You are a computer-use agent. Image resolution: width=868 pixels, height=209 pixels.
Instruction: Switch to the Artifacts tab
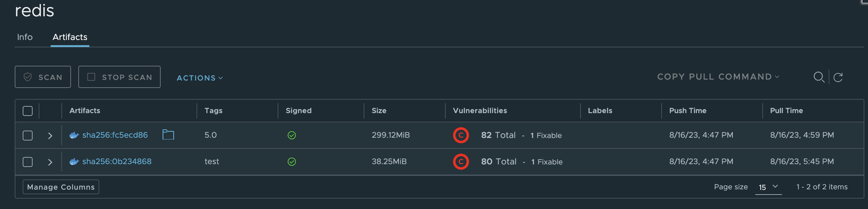[70, 37]
